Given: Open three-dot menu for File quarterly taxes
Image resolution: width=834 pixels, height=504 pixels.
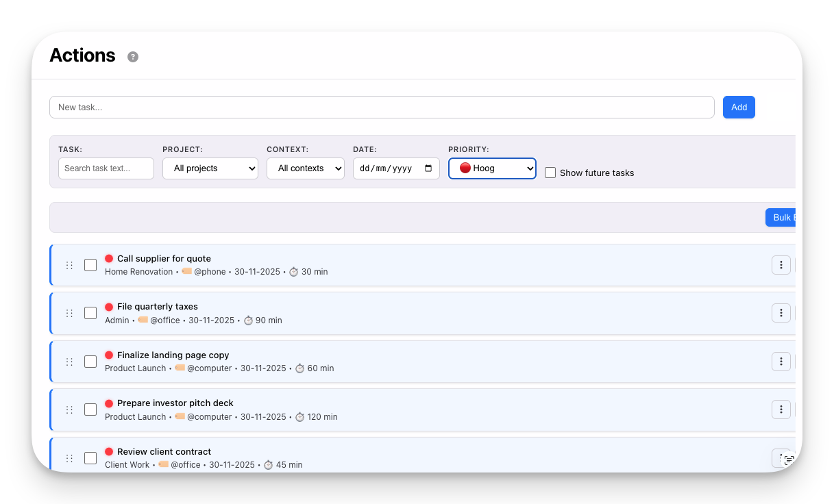Looking at the screenshot, I should [781, 313].
